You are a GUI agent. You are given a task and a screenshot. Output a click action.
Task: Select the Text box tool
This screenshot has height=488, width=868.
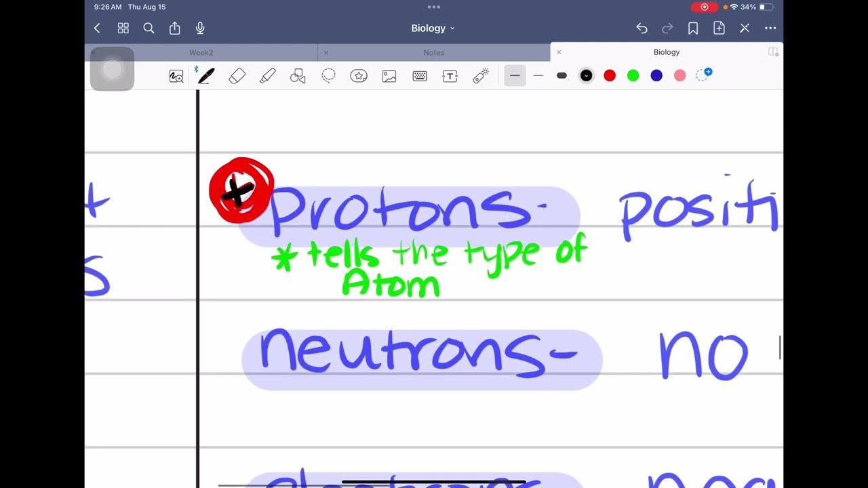pyautogui.click(x=450, y=76)
